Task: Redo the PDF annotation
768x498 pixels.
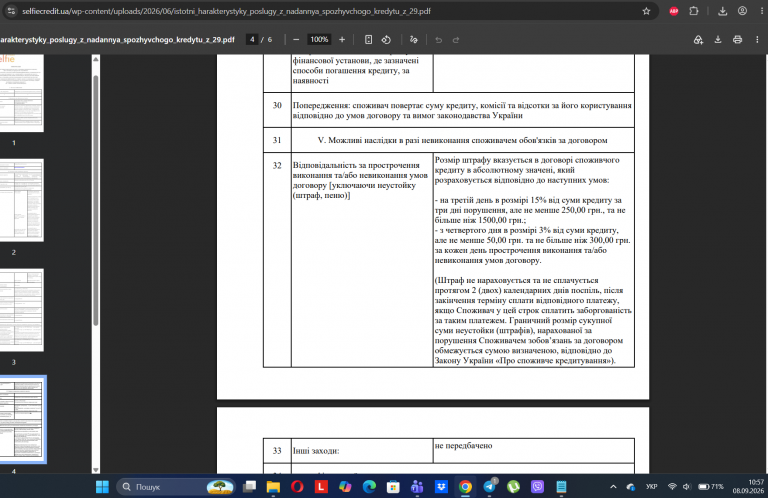Action: point(456,40)
